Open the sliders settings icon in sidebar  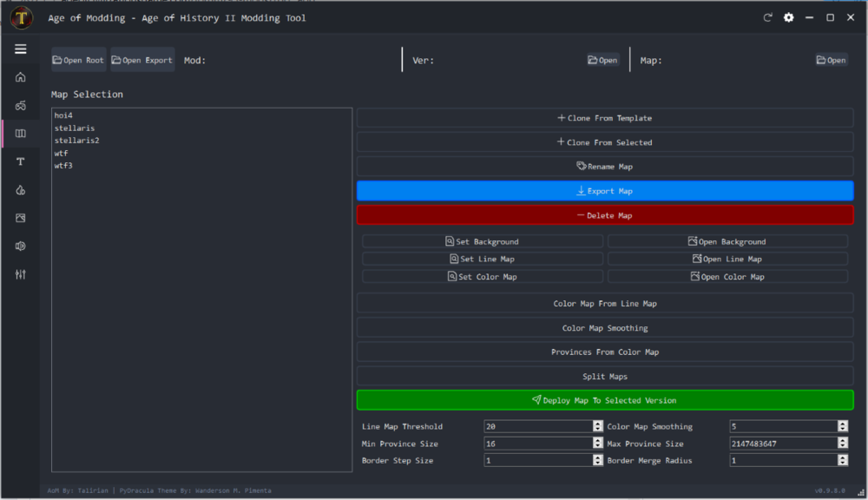tap(21, 274)
